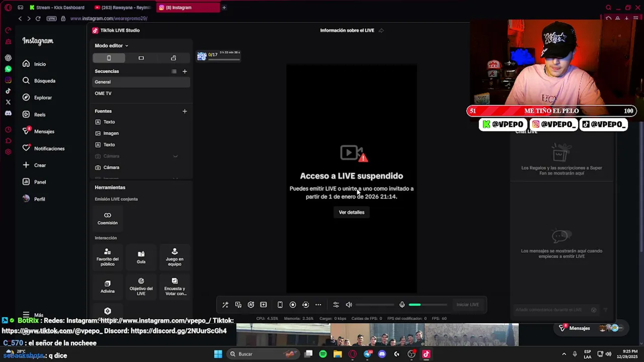Click the Iniciar LIVE button
Image resolution: width=644 pixels, height=362 pixels.
pyautogui.click(x=467, y=305)
